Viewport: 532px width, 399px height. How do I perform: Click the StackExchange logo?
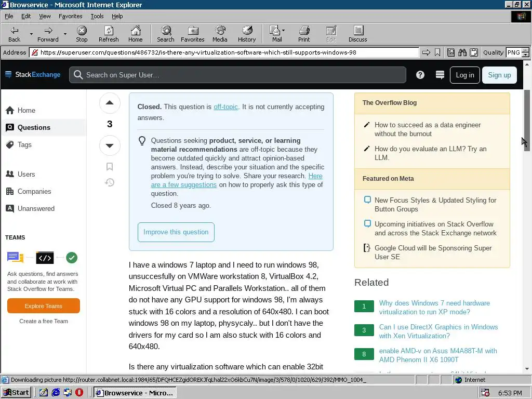pos(33,75)
